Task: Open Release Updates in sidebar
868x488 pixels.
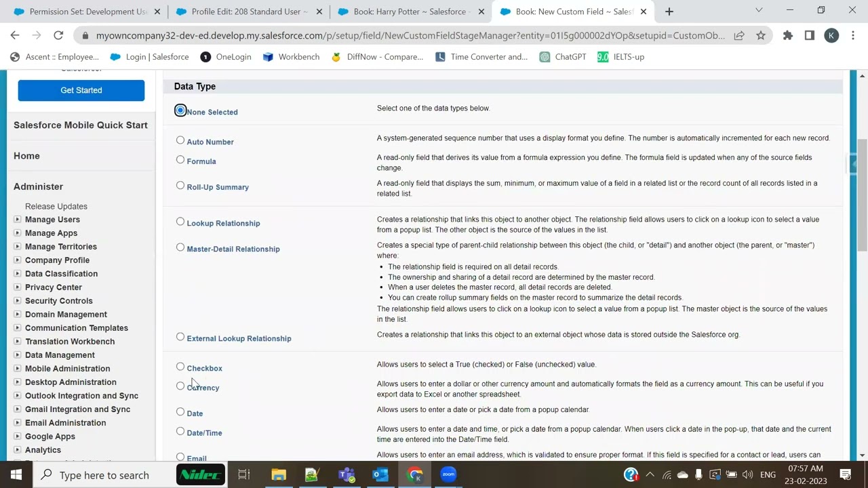Action: click(56, 206)
